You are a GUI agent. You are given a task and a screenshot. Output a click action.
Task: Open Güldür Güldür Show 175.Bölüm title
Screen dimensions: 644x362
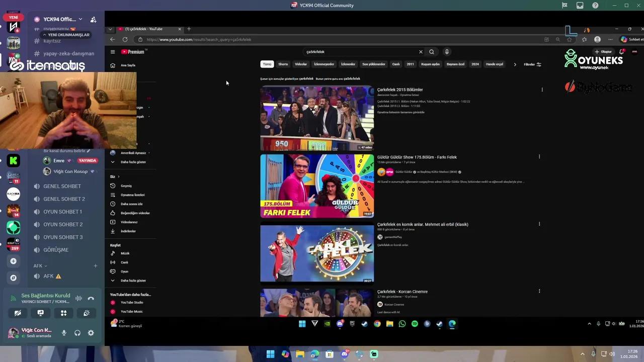click(417, 157)
